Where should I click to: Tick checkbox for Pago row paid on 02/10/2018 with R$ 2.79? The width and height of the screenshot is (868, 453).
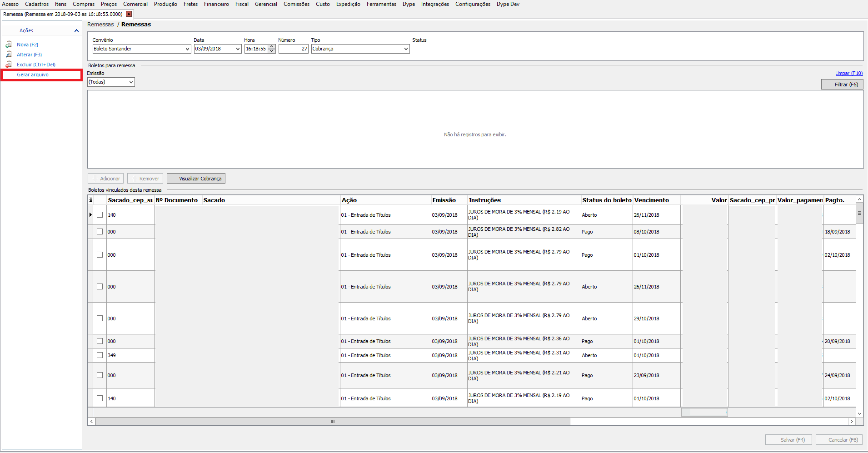[100, 255]
